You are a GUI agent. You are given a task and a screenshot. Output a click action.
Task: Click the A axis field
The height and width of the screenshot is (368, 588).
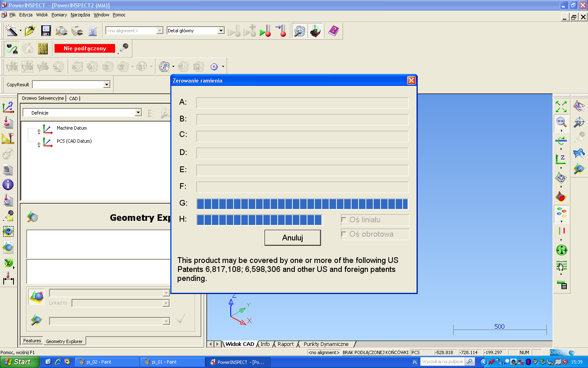pos(302,103)
